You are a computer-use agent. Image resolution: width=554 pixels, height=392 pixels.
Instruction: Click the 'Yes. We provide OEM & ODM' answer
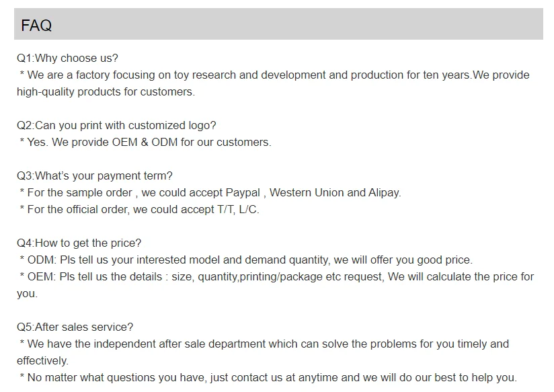coord(145,142)
